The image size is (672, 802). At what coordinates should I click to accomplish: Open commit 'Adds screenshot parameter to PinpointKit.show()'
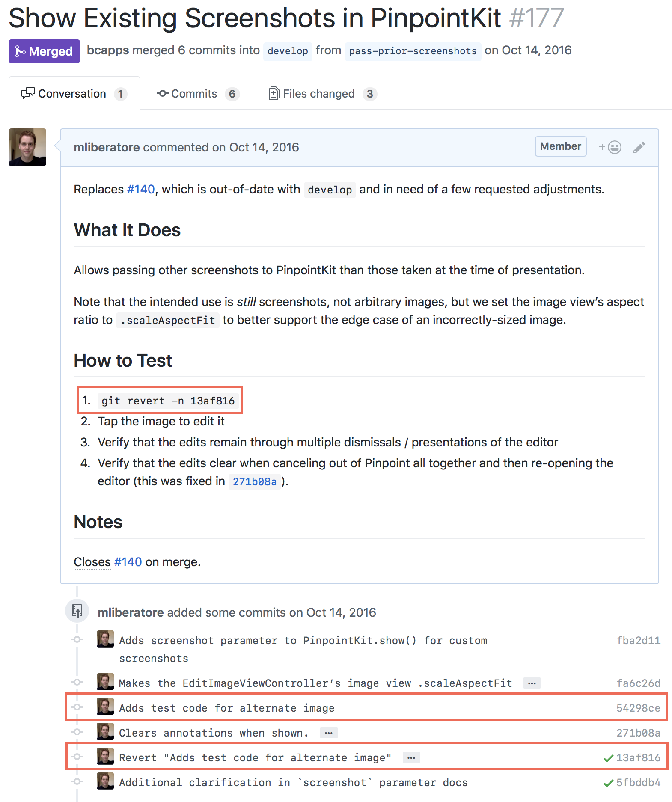303,649
